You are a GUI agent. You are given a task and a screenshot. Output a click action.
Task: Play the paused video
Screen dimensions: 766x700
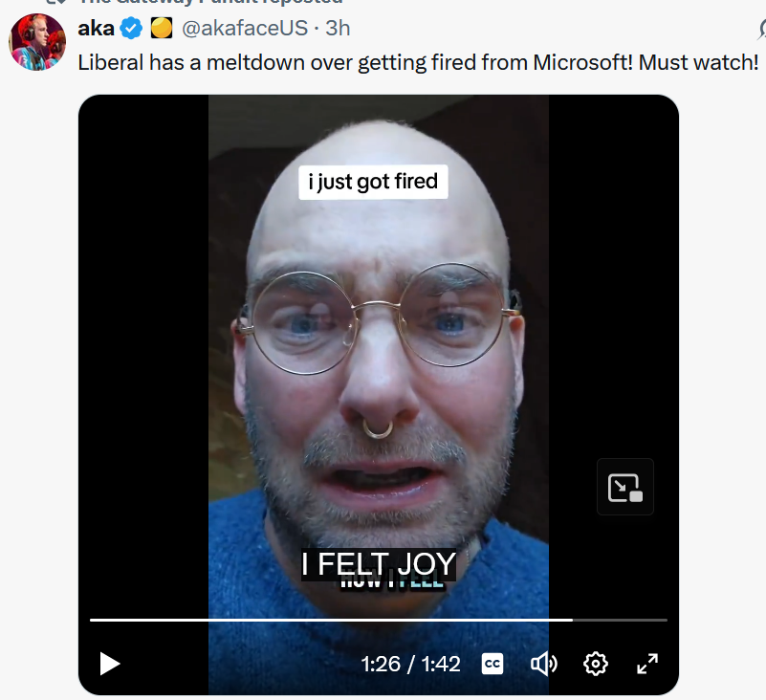click(110, 663)
